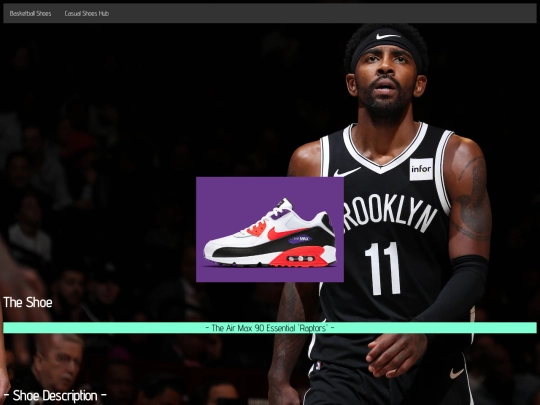Select 'The Shoe' heading text

28,302
